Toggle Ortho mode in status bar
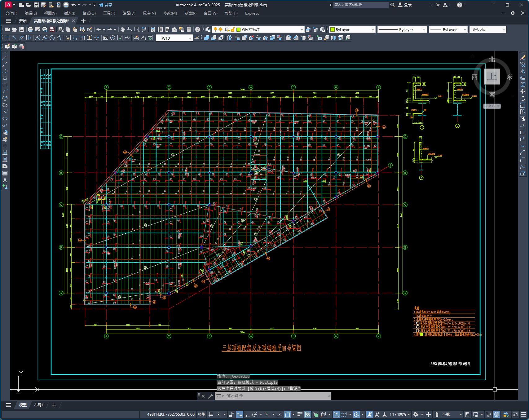Screen dimensions: 529x420 [247, 414]
